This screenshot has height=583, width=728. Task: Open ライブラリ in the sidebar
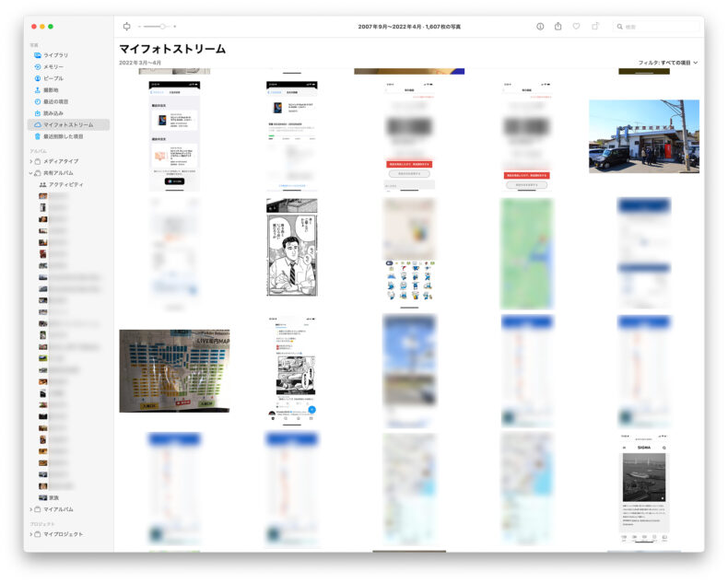tap(55, 55)
